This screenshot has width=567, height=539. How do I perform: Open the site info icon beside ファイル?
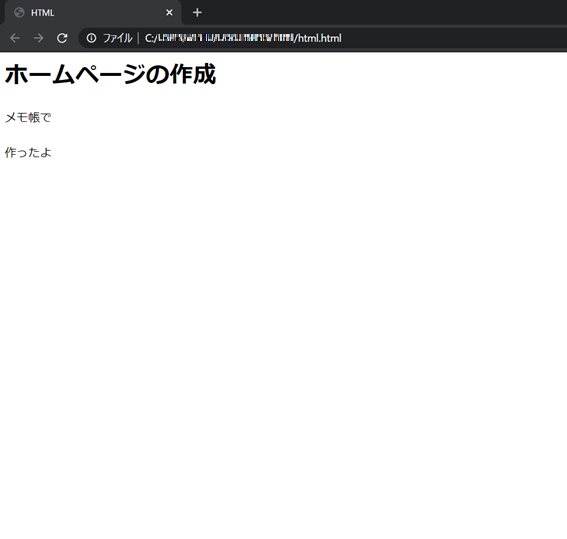tap(91, 38)
